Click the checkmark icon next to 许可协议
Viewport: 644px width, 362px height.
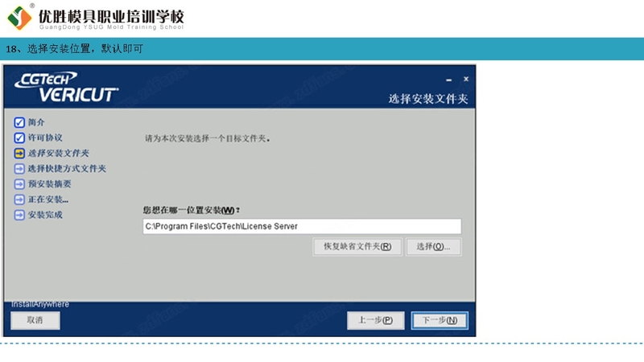(19, 138)
